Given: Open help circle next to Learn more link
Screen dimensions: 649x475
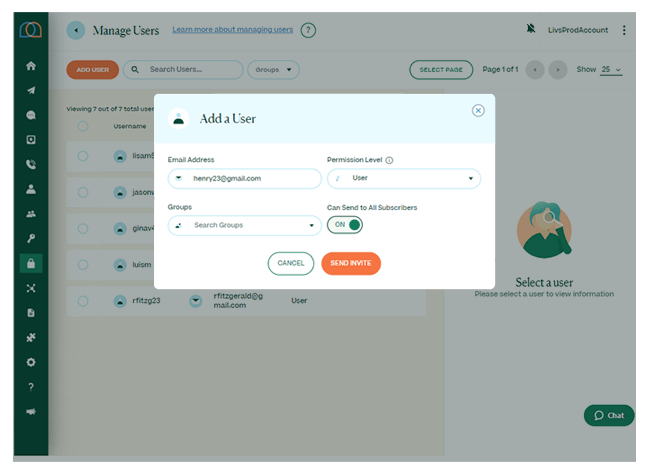Looking at the screenshot, I should [308, 30].
